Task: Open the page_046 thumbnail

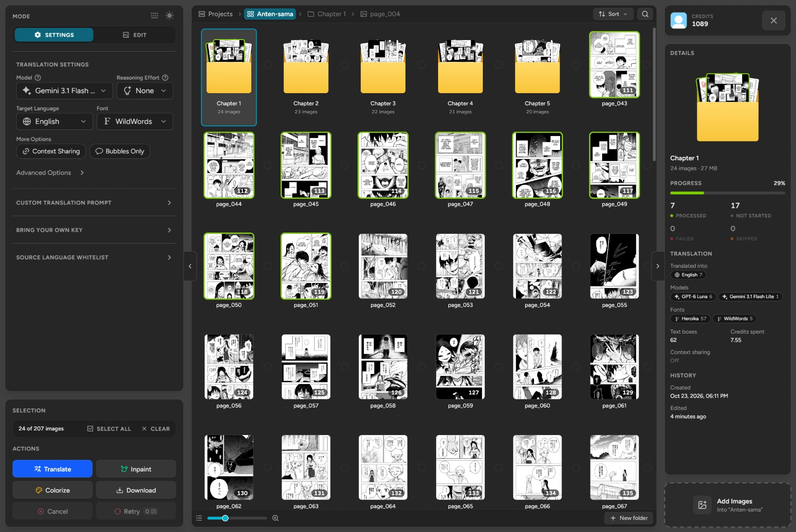Action: click(x=383, y=165)
